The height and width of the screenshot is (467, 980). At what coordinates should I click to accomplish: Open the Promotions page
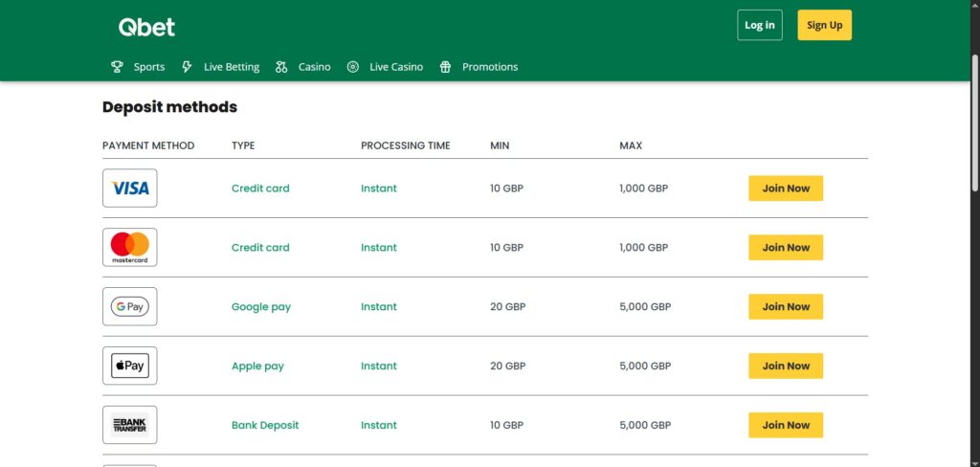(x=490, y=67)
